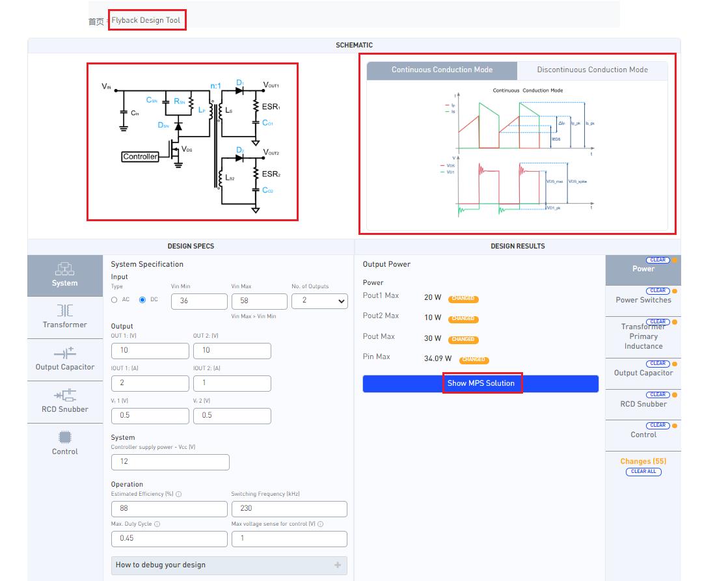Click Show MPS Solution button
The image size is (728, 581).
[x=481, y=384]
